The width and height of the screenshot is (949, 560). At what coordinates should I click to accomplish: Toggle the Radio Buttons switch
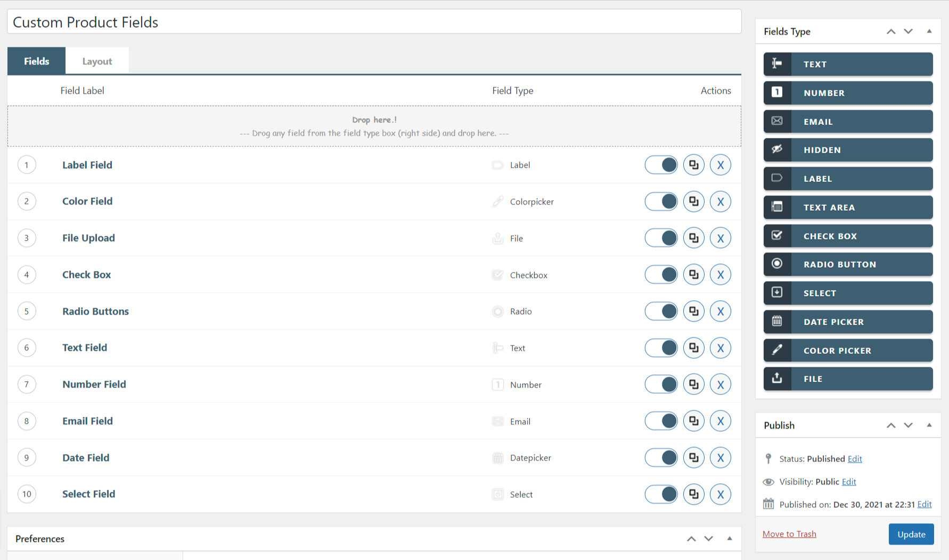coord(661,311)
